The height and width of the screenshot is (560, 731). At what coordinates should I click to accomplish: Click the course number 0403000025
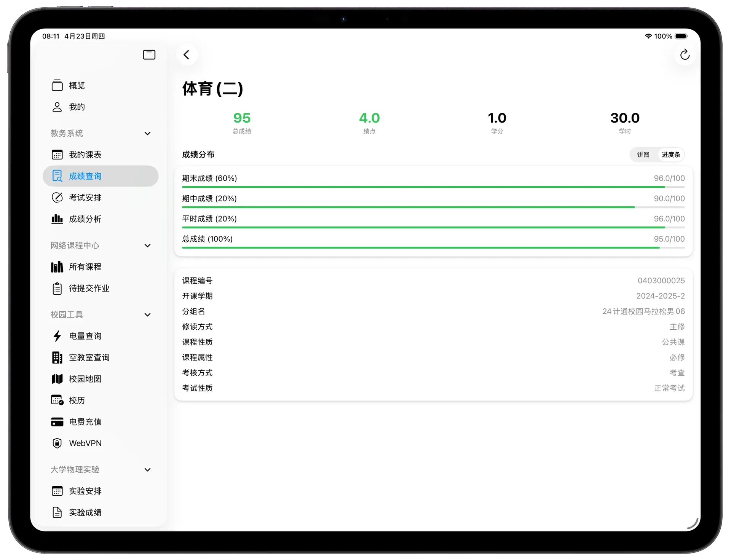click(661, 281)
